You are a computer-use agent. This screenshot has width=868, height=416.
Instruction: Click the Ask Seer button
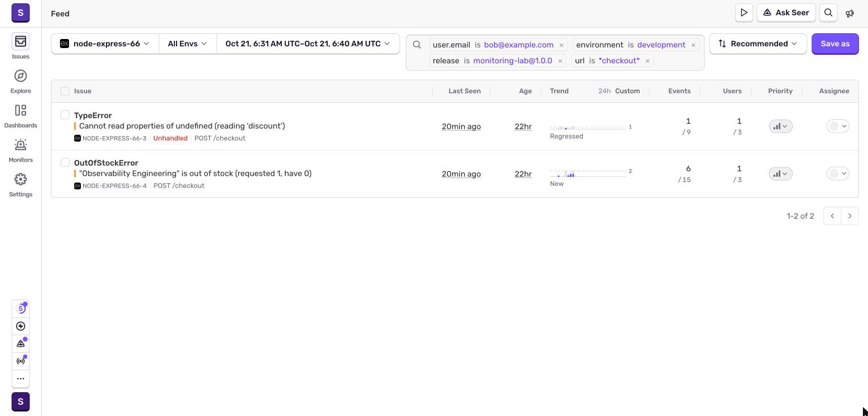[786, 12]
